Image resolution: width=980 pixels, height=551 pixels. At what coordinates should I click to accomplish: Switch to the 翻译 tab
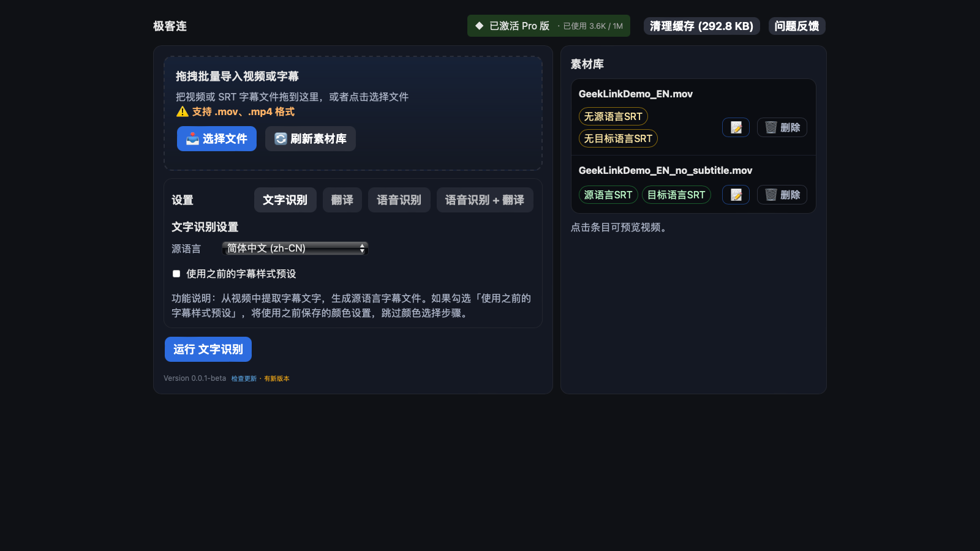click(342, 200)
